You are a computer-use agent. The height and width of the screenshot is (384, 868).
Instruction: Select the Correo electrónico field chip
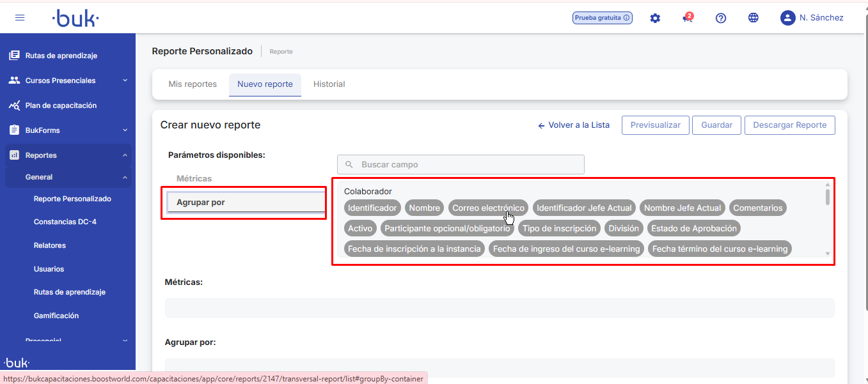pyautogui.click(x=488, y=208)
